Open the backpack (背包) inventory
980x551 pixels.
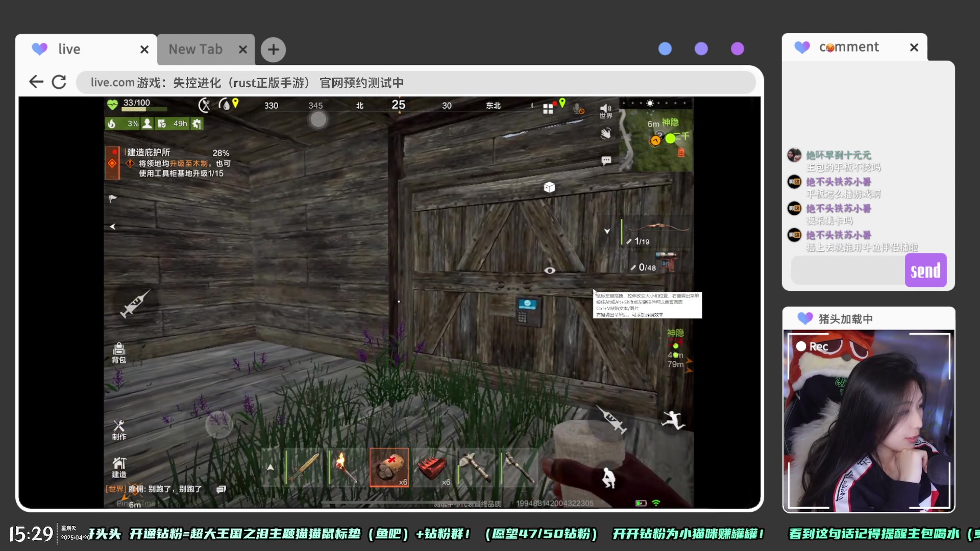click(119, 353)
